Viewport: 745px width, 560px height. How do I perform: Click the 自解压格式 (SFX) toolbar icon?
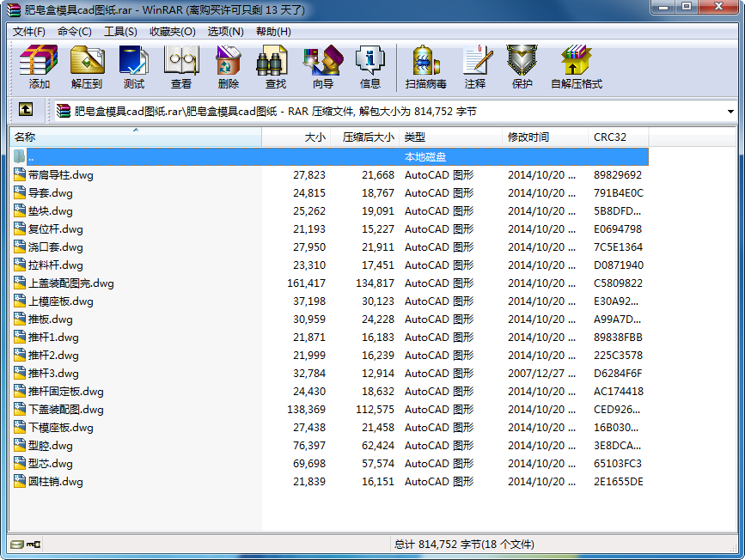pos(577,66)
